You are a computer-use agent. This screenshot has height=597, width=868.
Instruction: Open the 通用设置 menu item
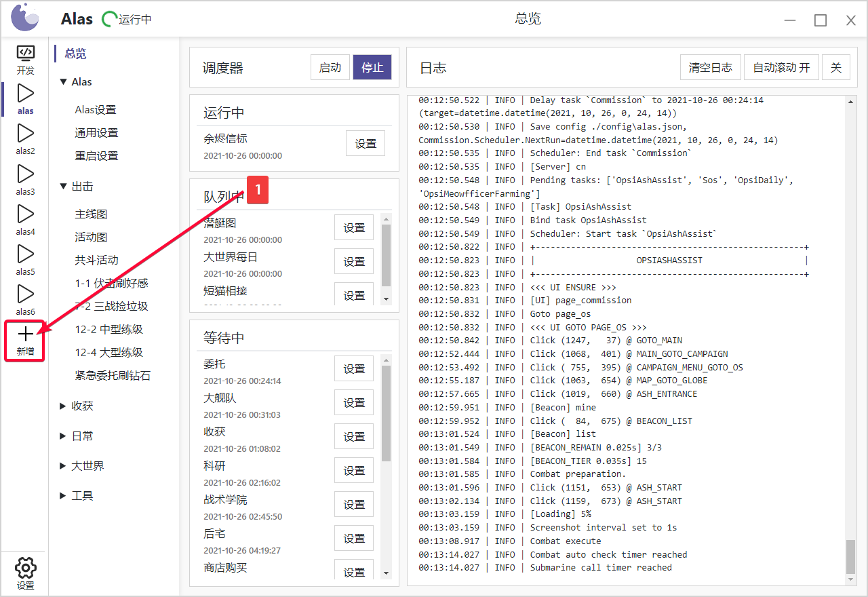tap(96, 133)
